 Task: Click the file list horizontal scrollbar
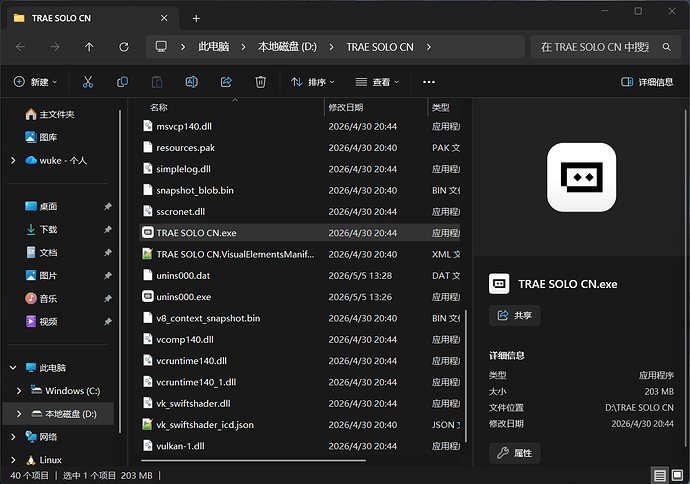pos(253,461)
